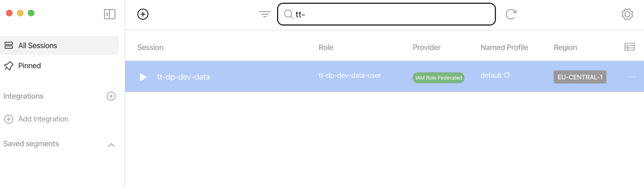Toggle compact table view icon

click(629, 47)
